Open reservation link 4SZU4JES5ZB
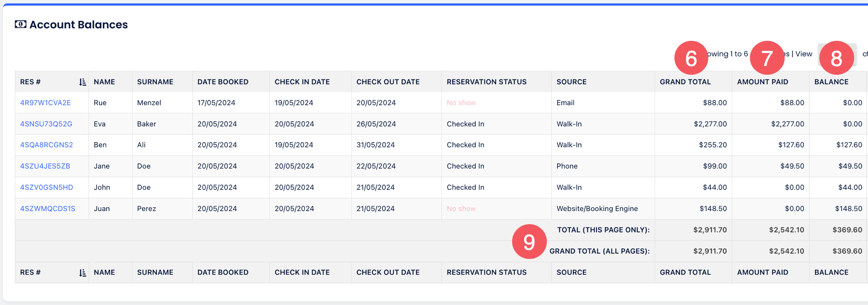868x305 pixels. [x=45, y=166]
